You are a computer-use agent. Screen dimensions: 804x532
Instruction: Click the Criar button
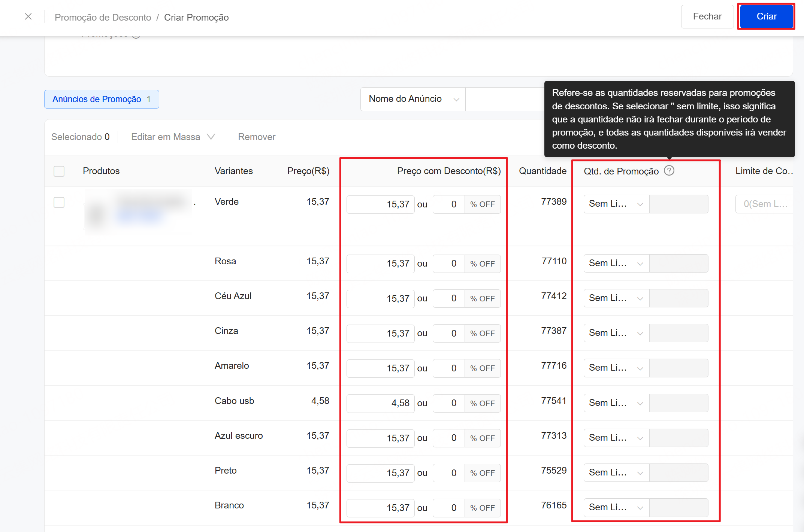click(x=766, y=16)
